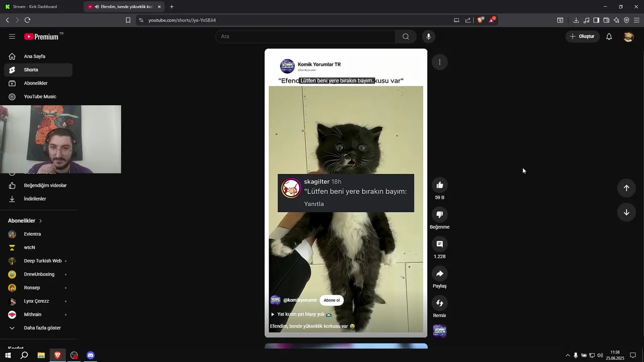
Task: Open Brave Rewards triangle icon
Action: 492,20
